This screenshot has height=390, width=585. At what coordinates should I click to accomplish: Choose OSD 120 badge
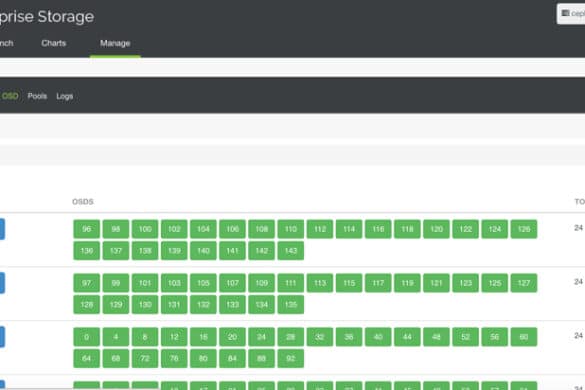436,229
